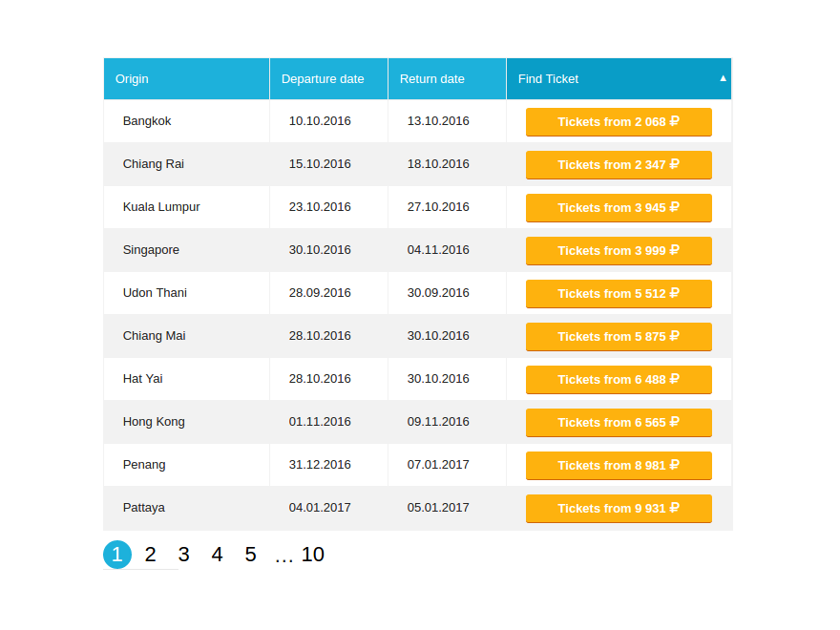Go to page 2 of results

[150, 555]
